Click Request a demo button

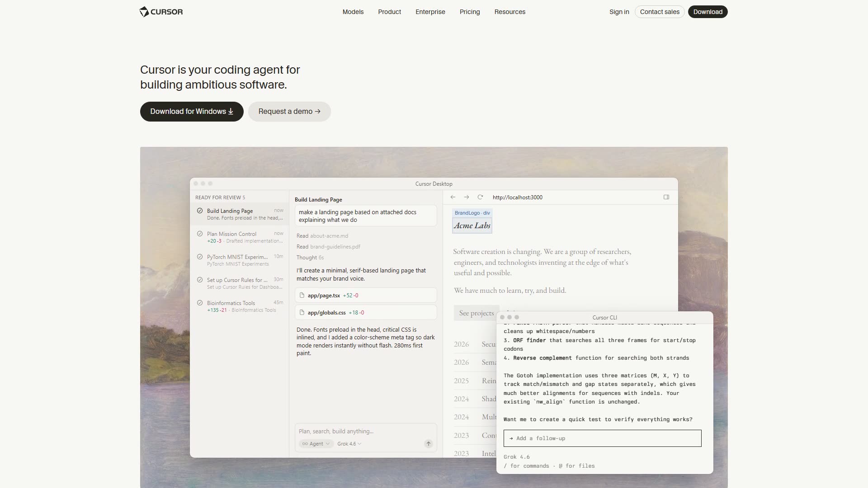click(x=289, y=112)
